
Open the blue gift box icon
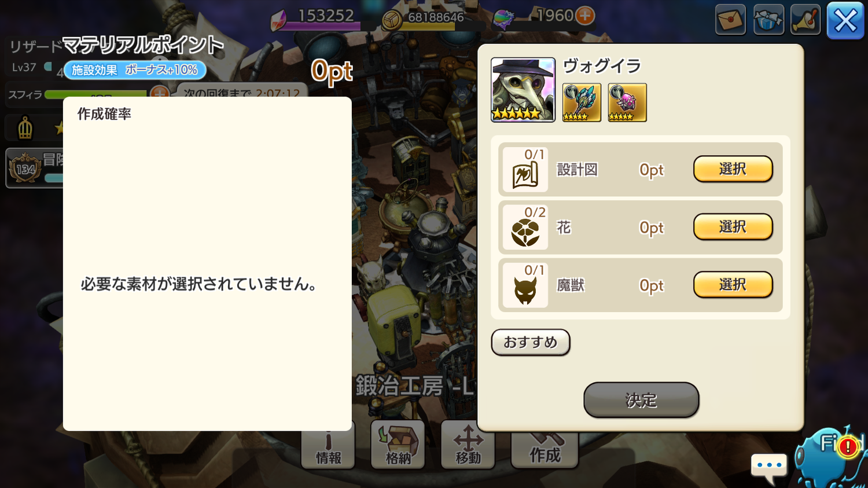click(x=768, y=20)
